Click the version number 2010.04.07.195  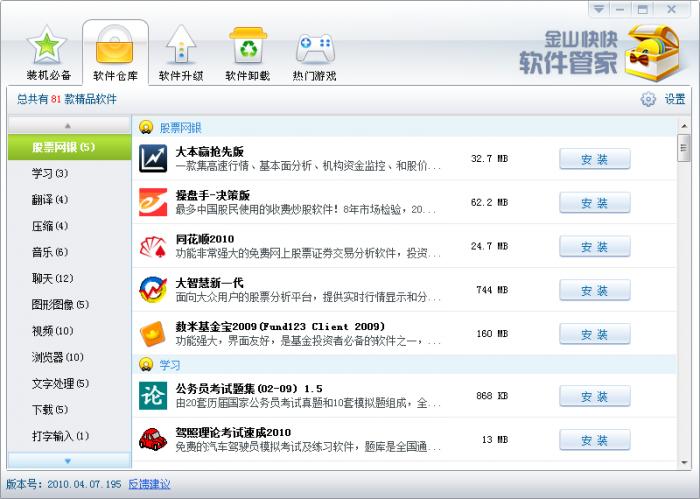click(x=84, y=484)
